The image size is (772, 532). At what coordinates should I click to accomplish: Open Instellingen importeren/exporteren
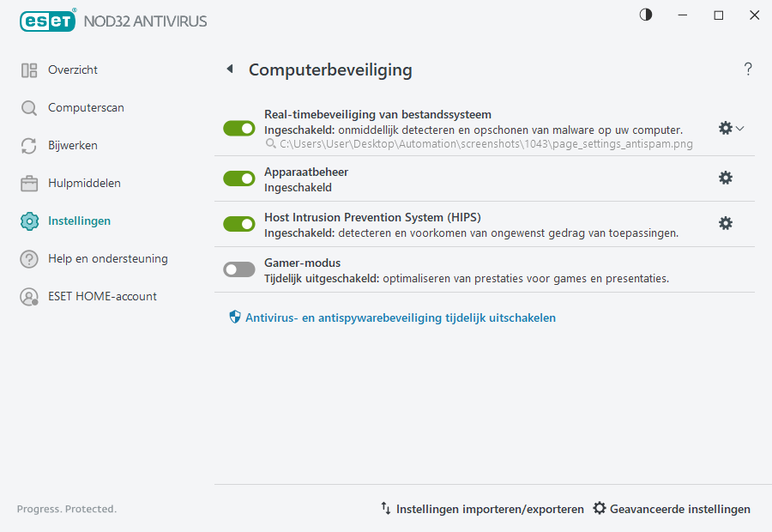click(489, 508)
